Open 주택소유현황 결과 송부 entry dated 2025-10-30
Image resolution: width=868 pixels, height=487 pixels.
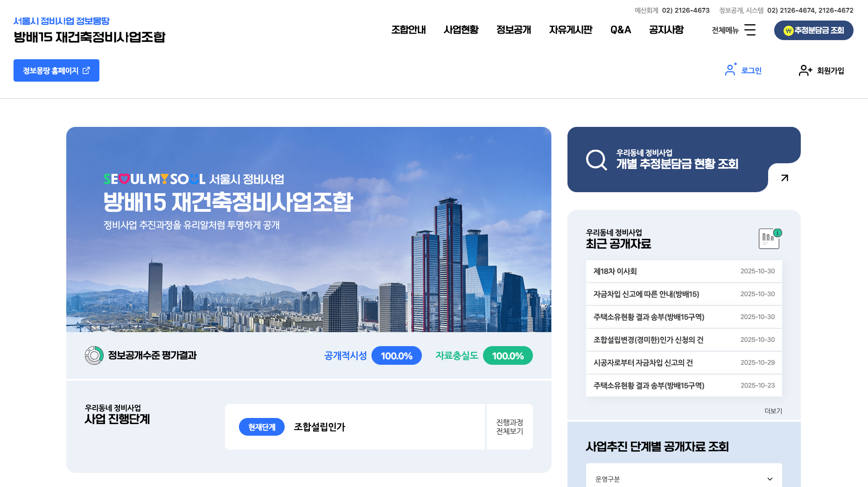(x=684, y=317)
